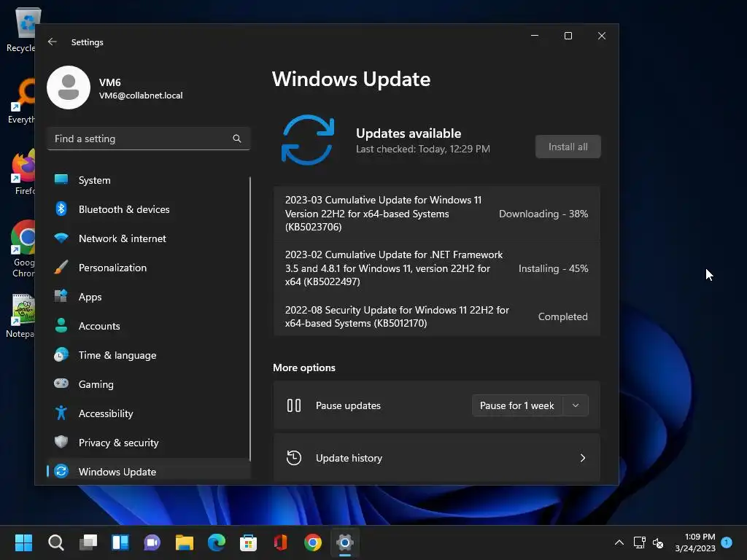The image size is (747, 560).
Task: Open the Windows Start menu
Action: coord(23,542)
